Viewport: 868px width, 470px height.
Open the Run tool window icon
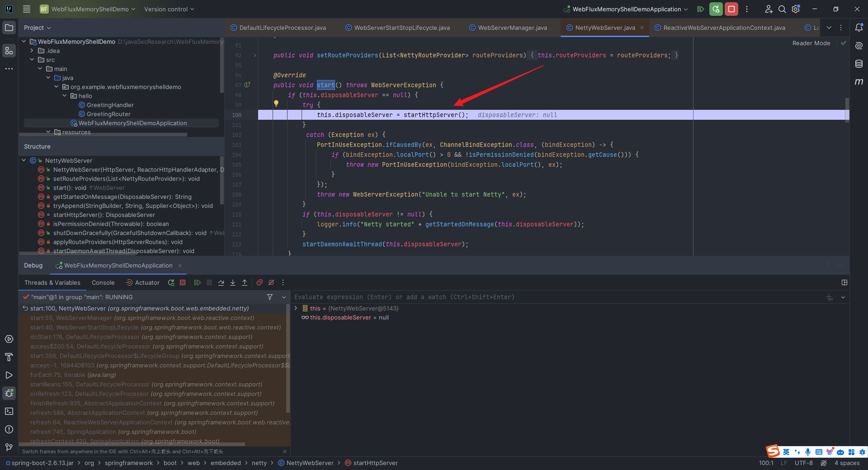pyautogui.click(x=9, y=375)
